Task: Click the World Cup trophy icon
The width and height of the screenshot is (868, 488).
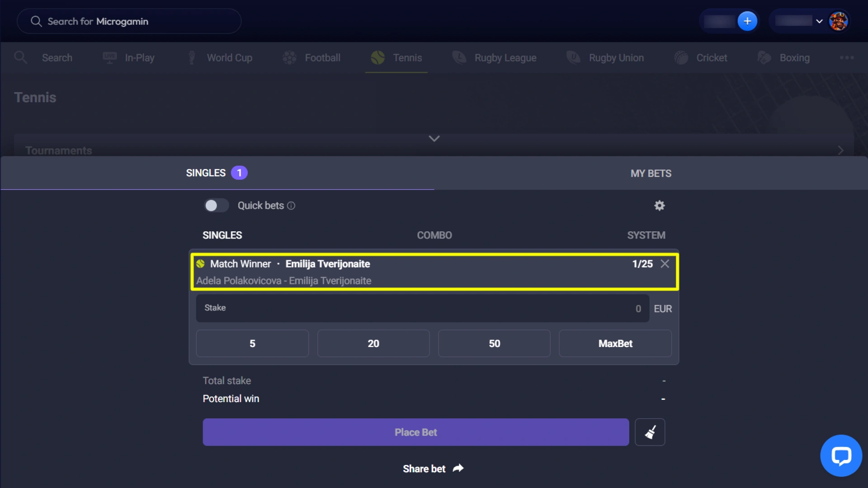Action: pos(192,57)
